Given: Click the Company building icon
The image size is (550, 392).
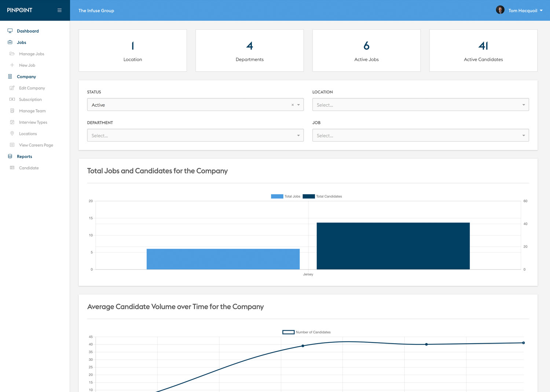Looking at the screenshot, I should point(10,76).
